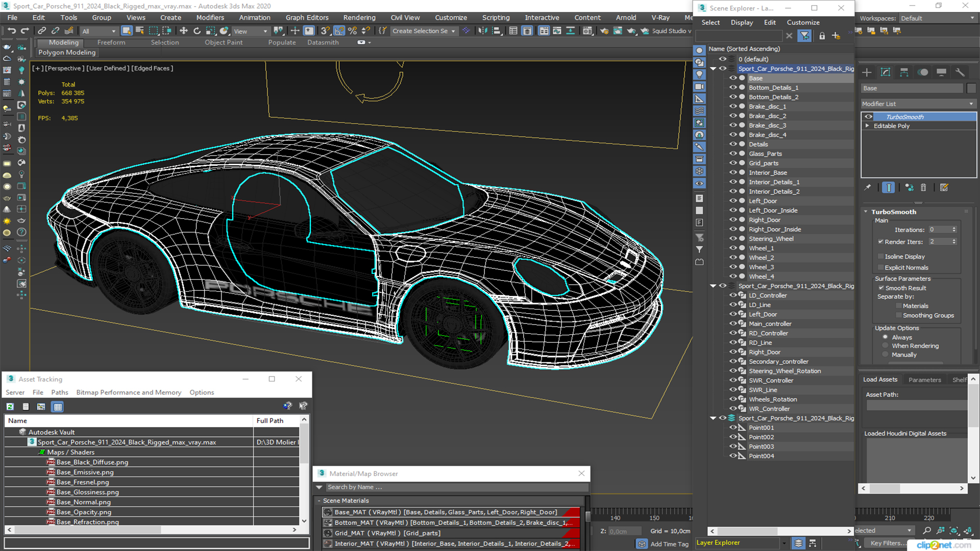Click the Polygon Modeling panel label
980x551 pixels.
tap(67, 52)
